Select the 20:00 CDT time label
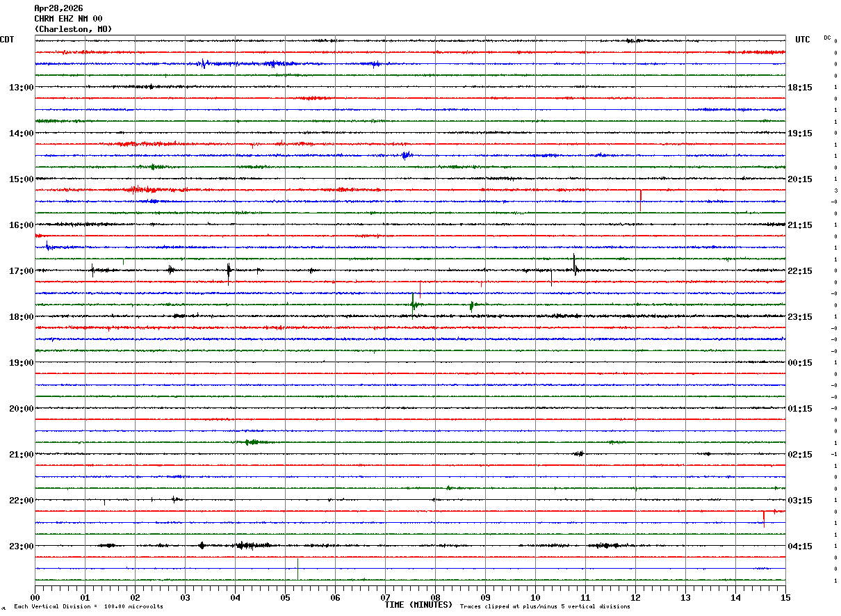841x616 pixels. pos(21,409)
